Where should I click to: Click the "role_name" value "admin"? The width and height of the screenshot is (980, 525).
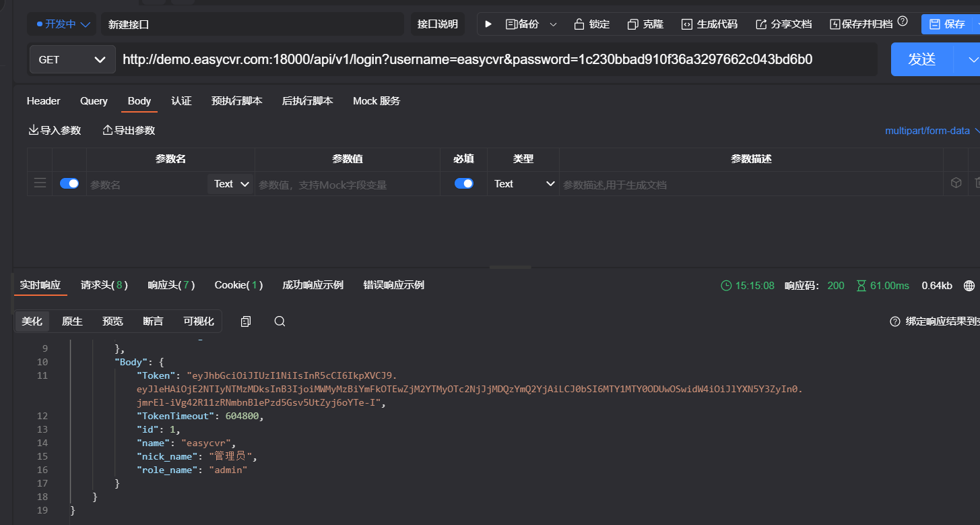coord(228,470)
